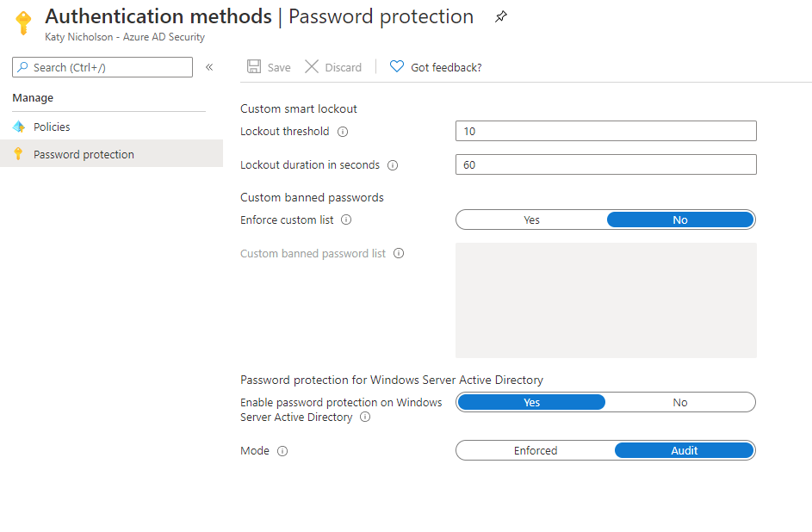Disable password protection on Windows Server AD
This screenshot has width=812, height=532.
point(679,402)
